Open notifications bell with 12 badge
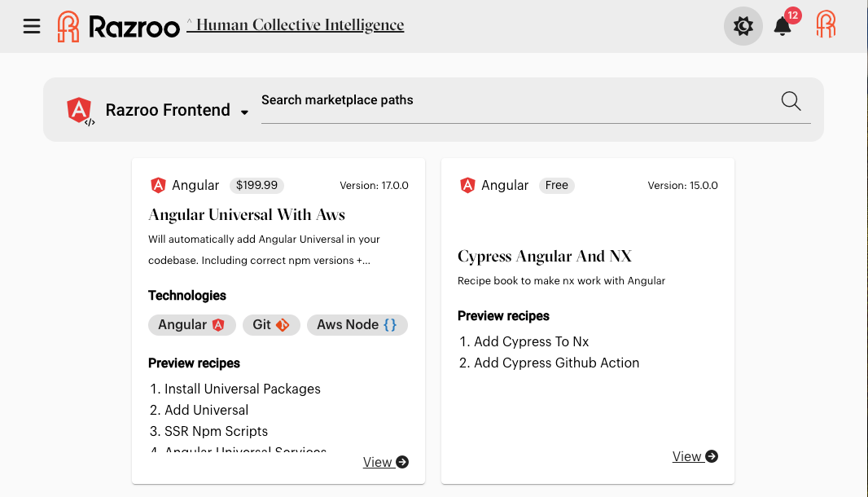The width and height of the screenshot is (868, 497). (x=783, y=25)
